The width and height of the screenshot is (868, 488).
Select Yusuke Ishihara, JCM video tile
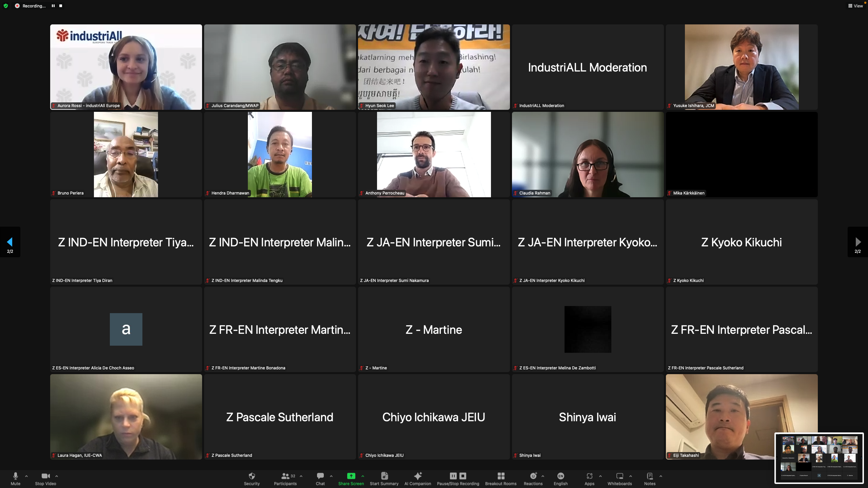point(742,67)
